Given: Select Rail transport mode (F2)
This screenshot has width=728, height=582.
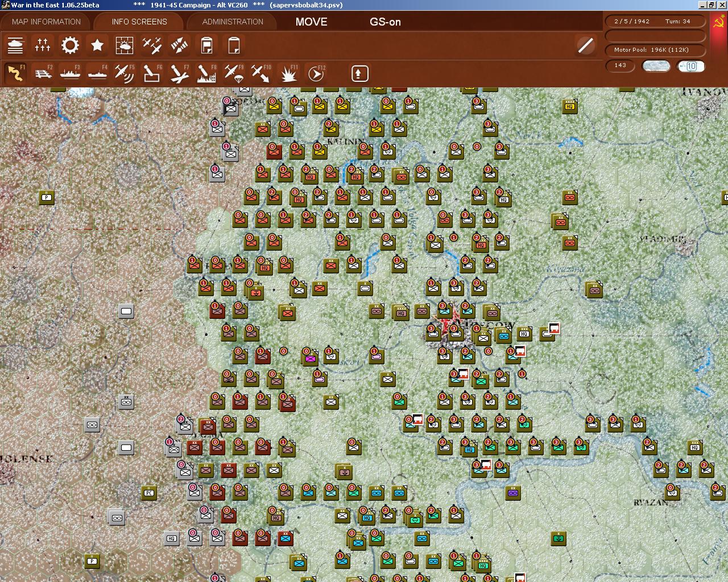Looking at the screenshot, I should coord(43,73).
